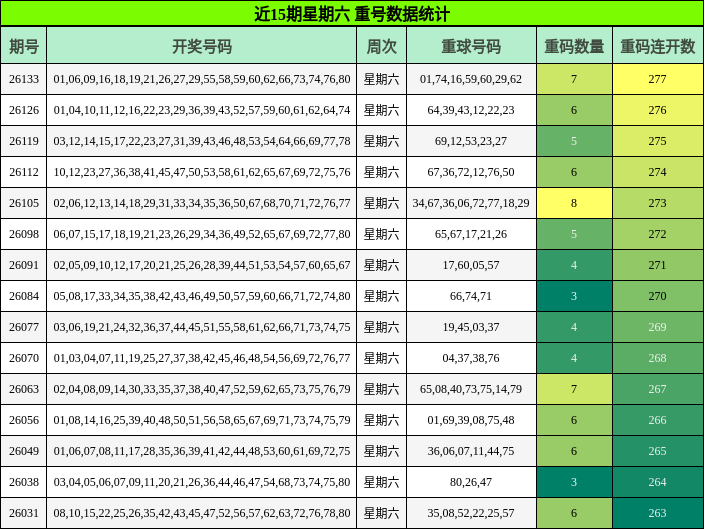Click repeat numbers 19,45,03,37
The height and width of the screenshot is (529, 704).
pyautogui.click(x=471, y=327)
